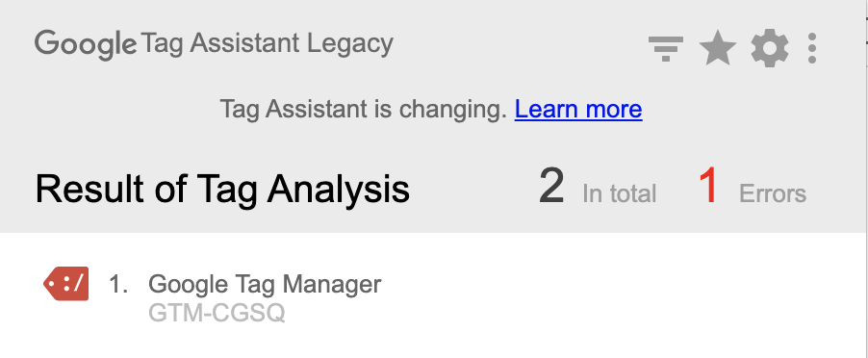This screenshot has width=868, height=358.
Task: Click the red tag error icon
Action: coord(65,284)
